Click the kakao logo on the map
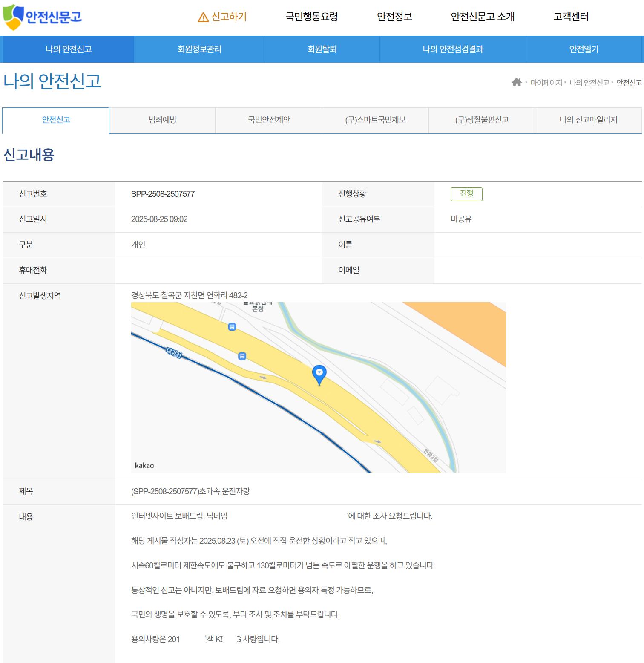 [144, 465]
